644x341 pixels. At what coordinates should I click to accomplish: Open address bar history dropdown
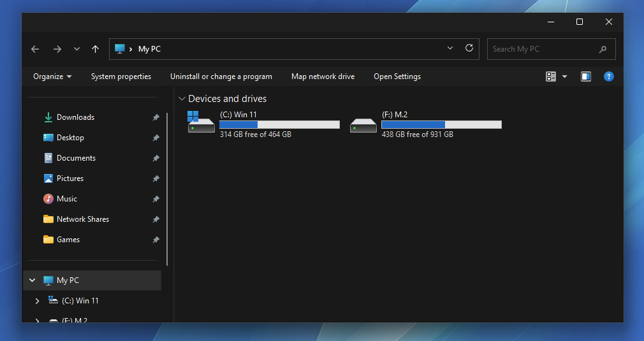(x=450, y=48)
